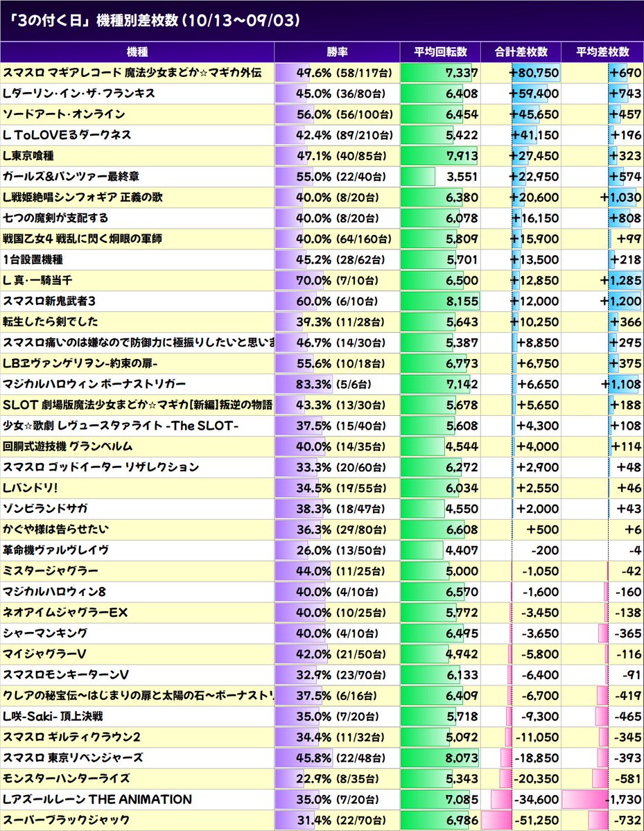Click average spins value 8,155
The image size is (644, 831).
[462, 301]
